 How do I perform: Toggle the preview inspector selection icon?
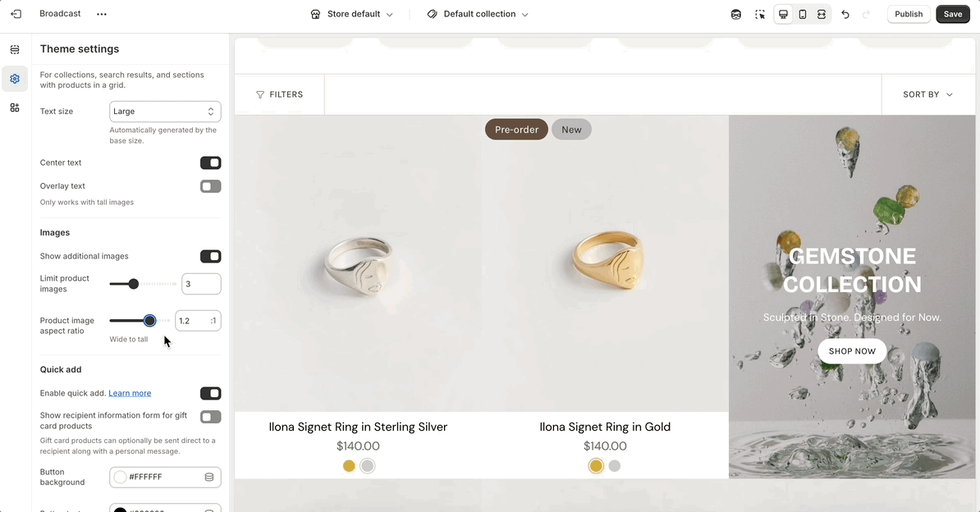point(760,14)
